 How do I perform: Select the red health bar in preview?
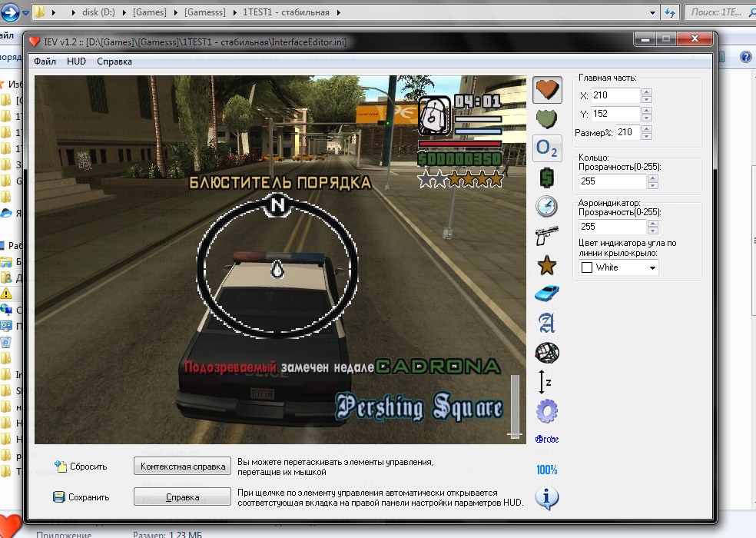[460, 144]
